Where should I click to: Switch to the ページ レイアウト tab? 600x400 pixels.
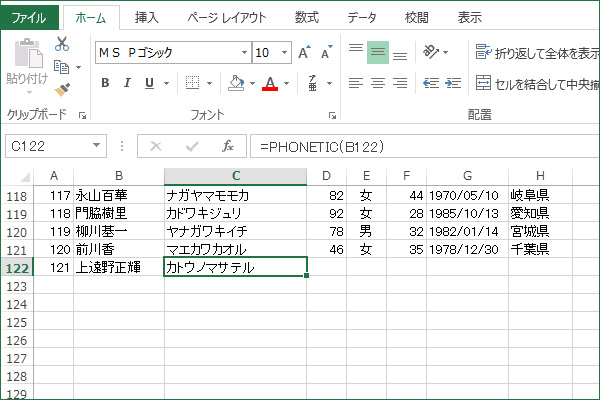pos(227,17)
